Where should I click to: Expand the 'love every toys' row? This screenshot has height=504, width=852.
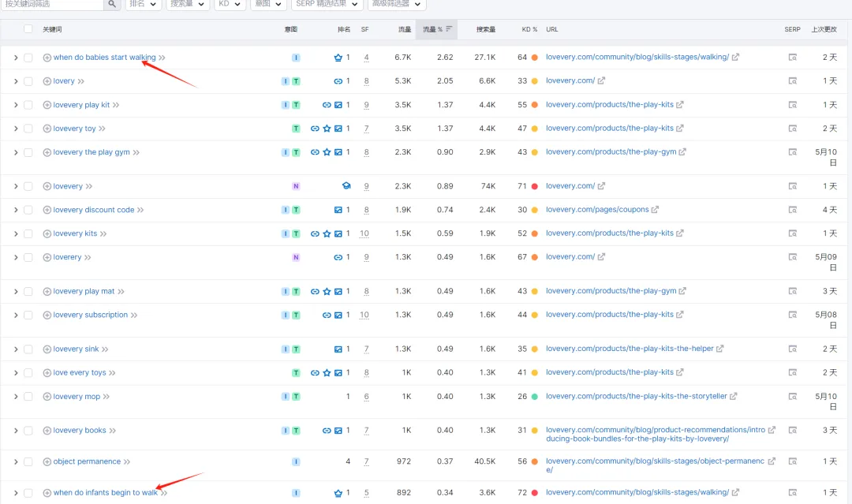(16, 372)
